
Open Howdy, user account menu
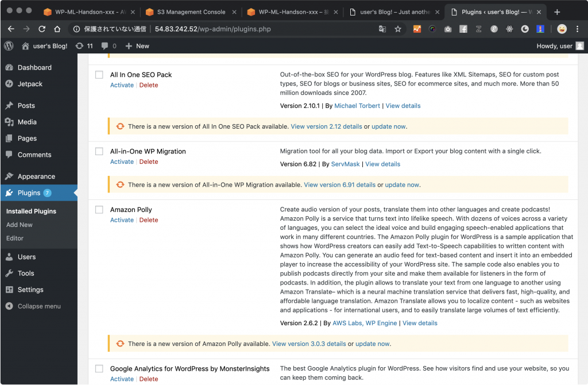pyautogui.click(x=560, y=46)
